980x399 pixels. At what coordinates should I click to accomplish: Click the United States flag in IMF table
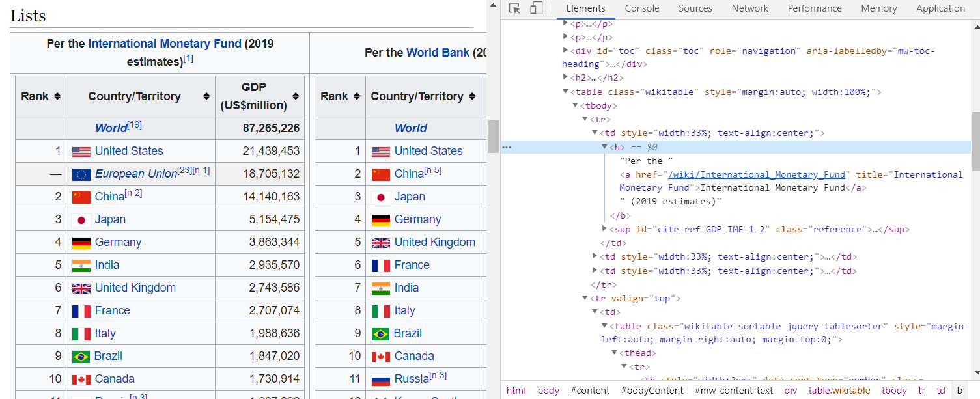(x=81, y=152)
